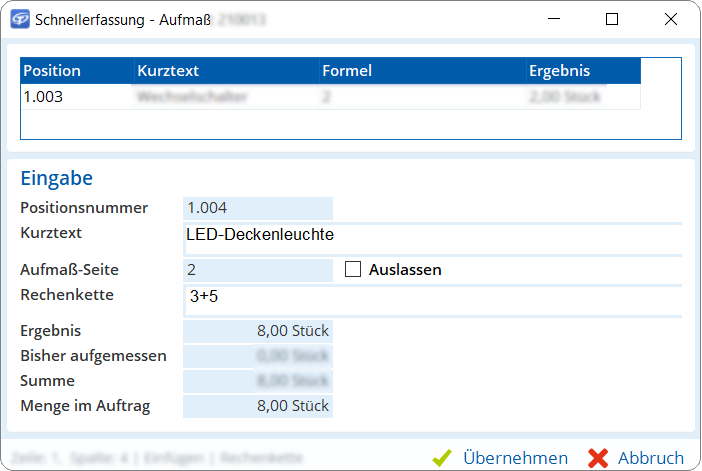The width and height of the screenshot is (702, 471).
Task: Click the Ergebnis column header in the table
Action: pyautogui.click(x=582, y=71)
